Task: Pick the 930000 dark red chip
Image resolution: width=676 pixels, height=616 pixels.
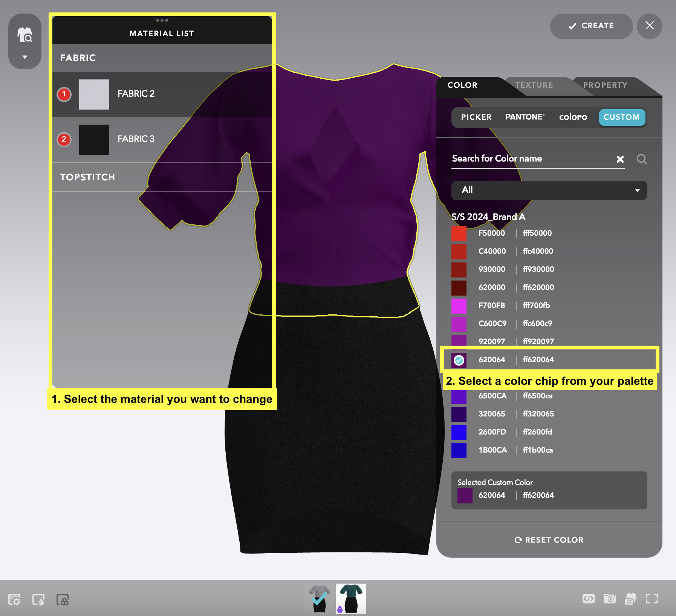Action: tap(459, 270)
